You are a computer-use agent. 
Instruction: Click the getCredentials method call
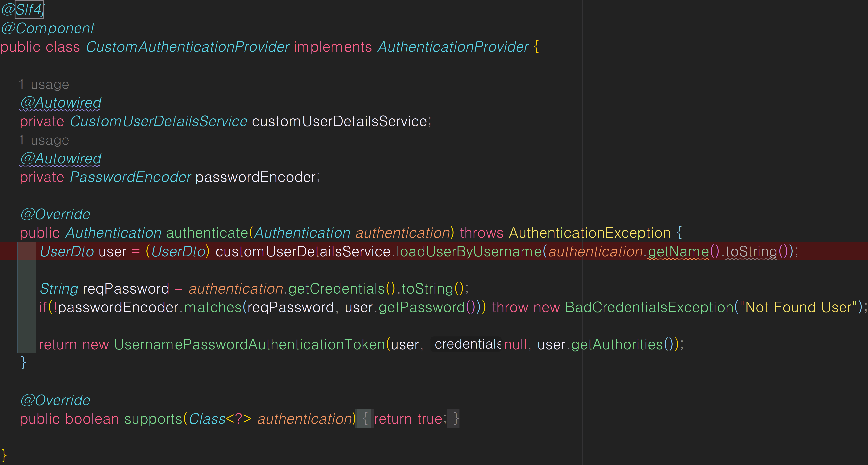336,289
